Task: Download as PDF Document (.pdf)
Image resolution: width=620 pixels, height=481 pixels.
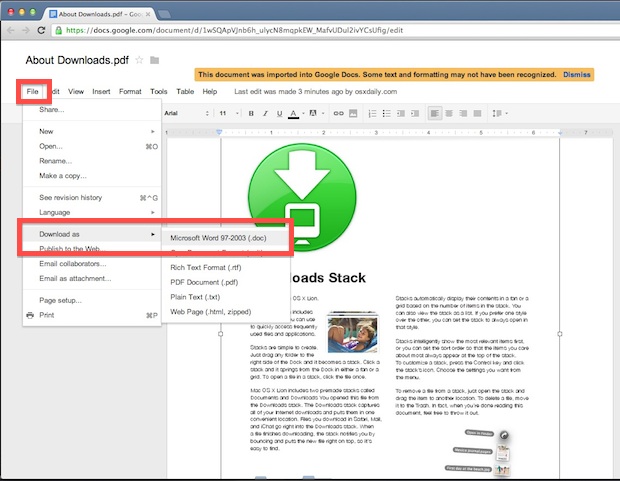Action: [x=226, y=282]
